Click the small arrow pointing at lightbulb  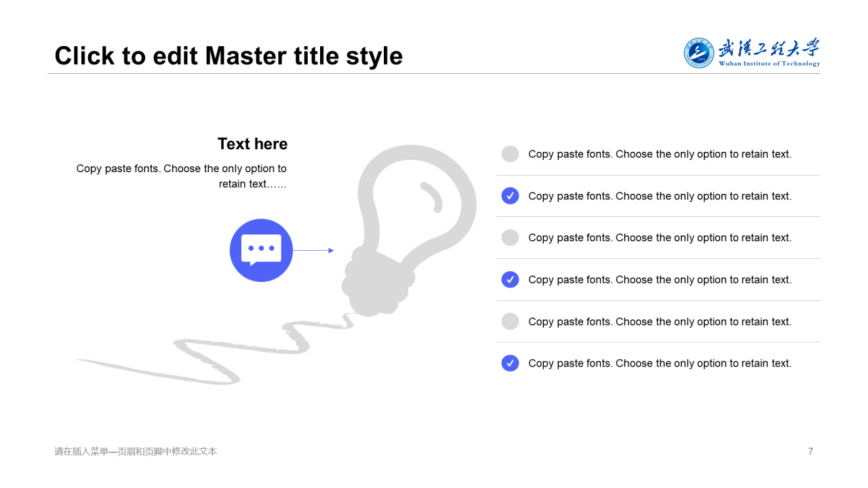pos(313,251)
